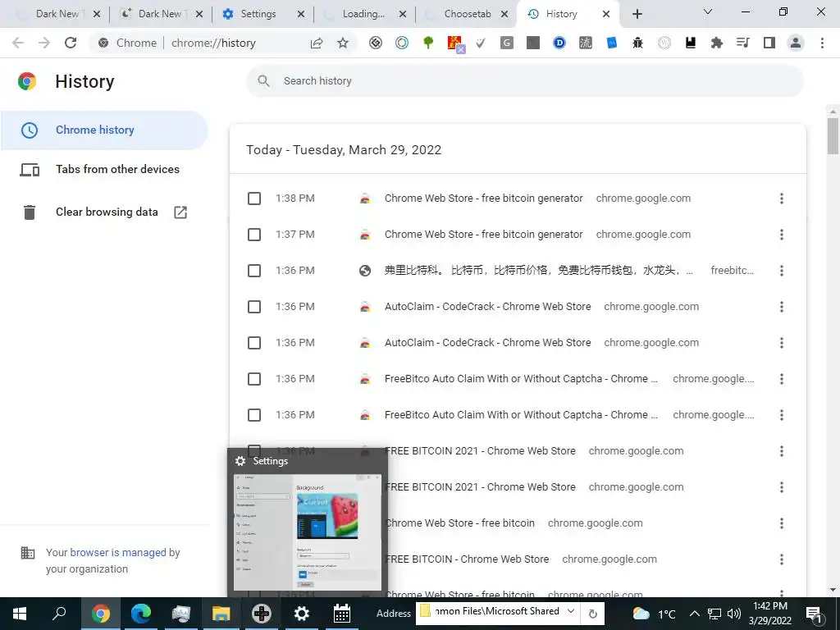Open the blue ring extension icon
This screenshot has height=630, width=840.
pyautogui.click(x=402, y=43)
